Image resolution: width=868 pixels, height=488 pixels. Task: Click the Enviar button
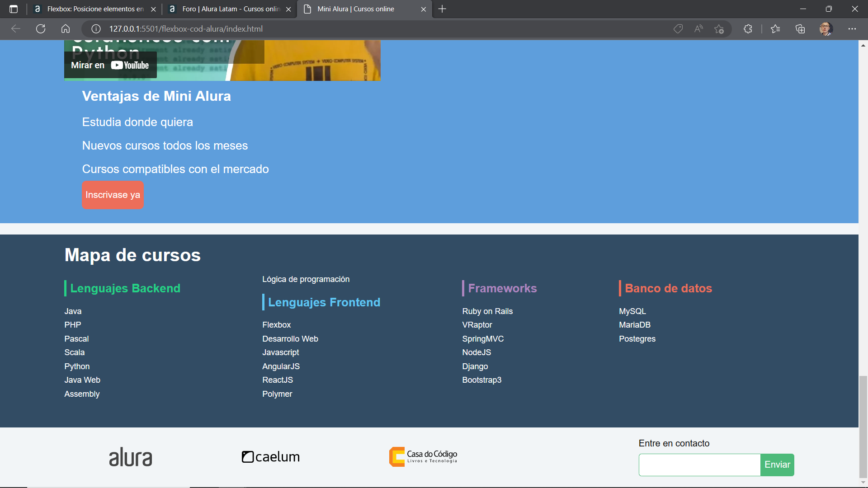(777, 465)
